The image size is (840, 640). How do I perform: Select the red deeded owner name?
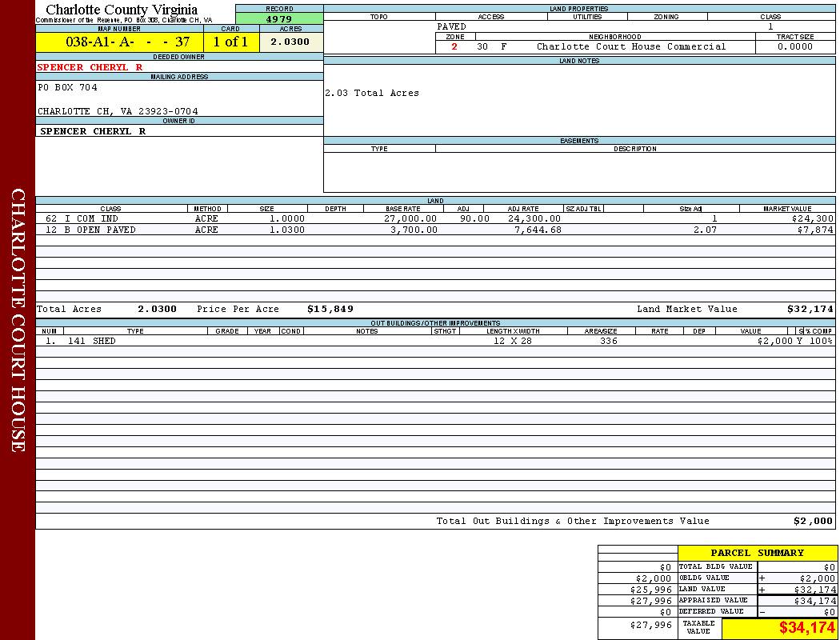(90, 67)
